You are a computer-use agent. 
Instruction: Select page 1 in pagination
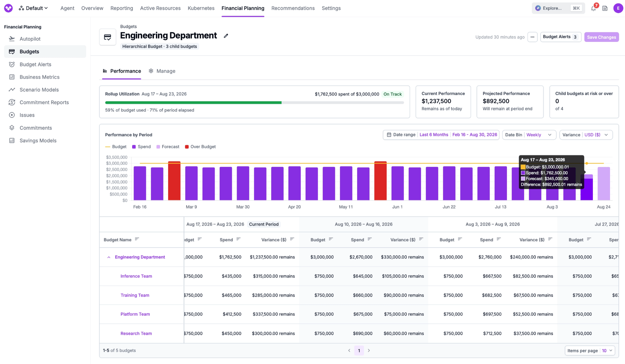359,351
